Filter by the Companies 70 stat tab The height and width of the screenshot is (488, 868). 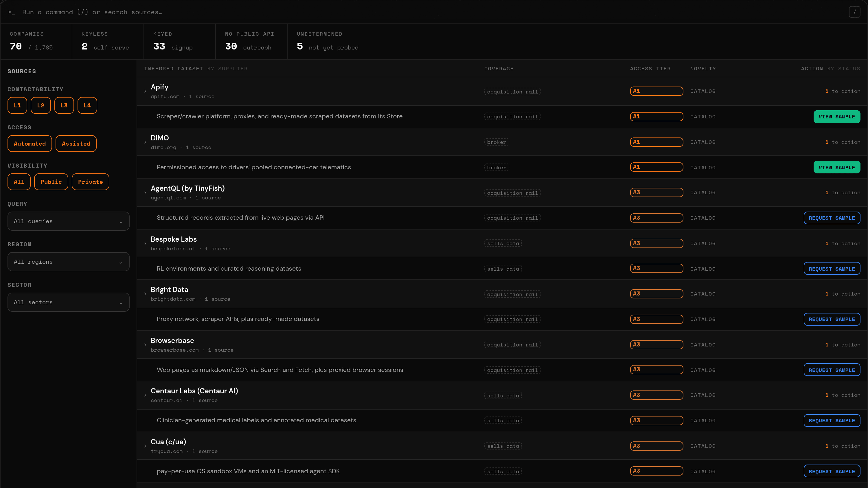point(36,42)
